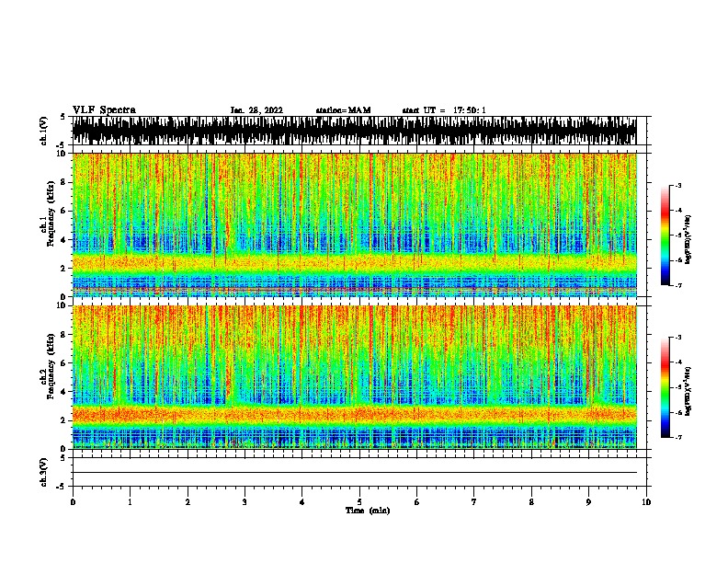Click time axis tick label "2"
Screen dimensions: 728x563
pos(188,502)
